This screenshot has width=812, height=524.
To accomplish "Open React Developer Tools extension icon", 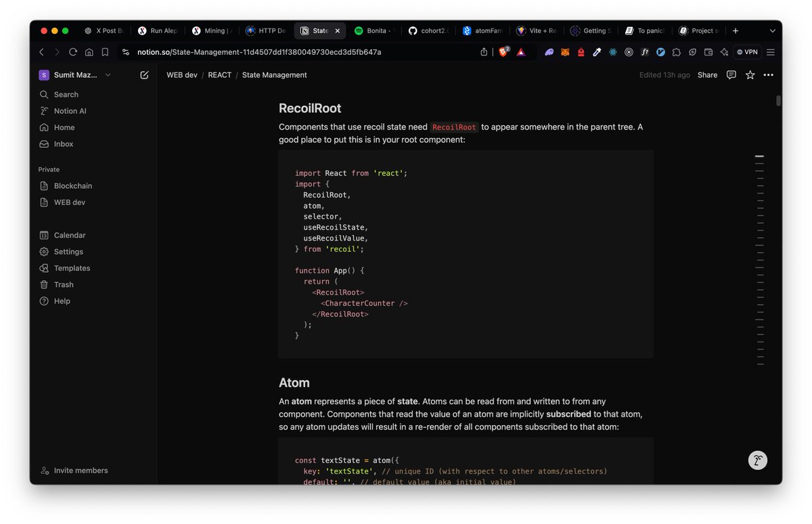I will tap(613, 52).
